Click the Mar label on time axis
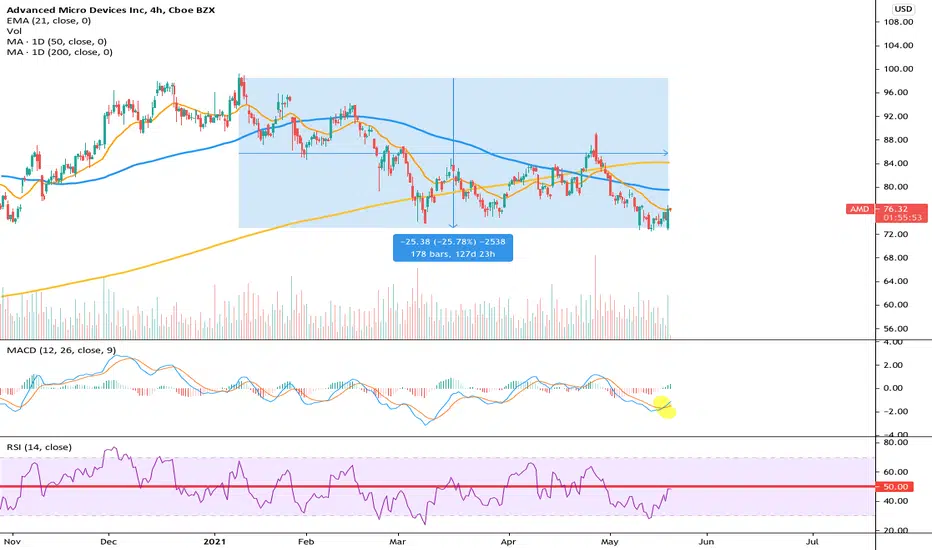 398,542
